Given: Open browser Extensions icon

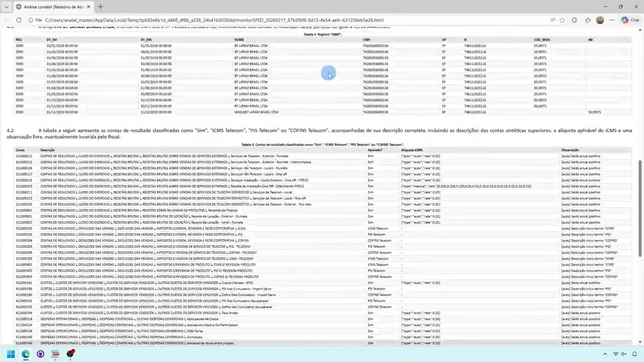Looking at the screenshot, I should point(575,20).
